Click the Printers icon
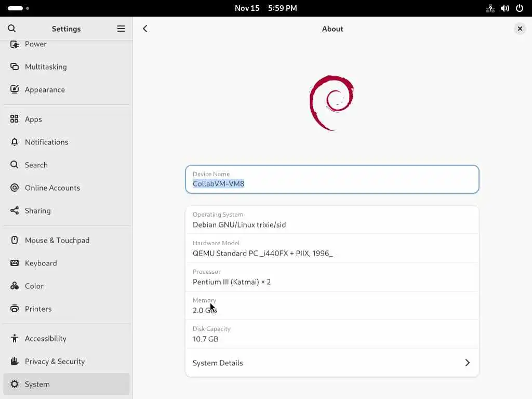Viewport: 532px width, 399px height. [x=14, y=309]
